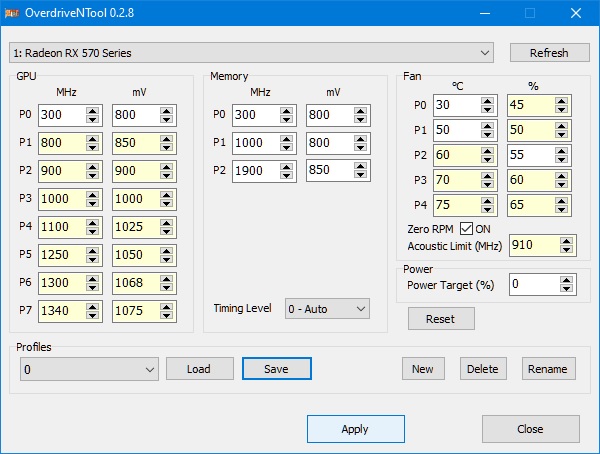Increase Memory P0 MHz with up spinner arrow
The height and width of the screenshot is (454, 600).
[287, 111]
